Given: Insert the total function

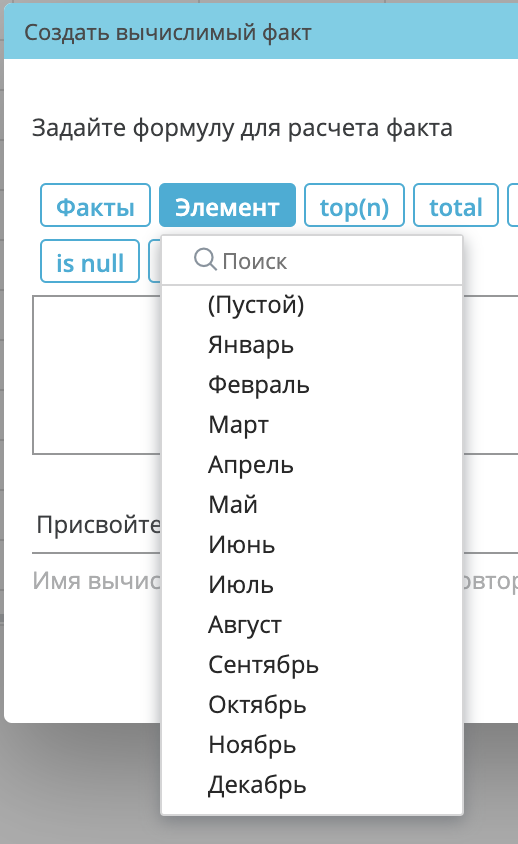Looking at the screenshot, I should tap(456, 205).
